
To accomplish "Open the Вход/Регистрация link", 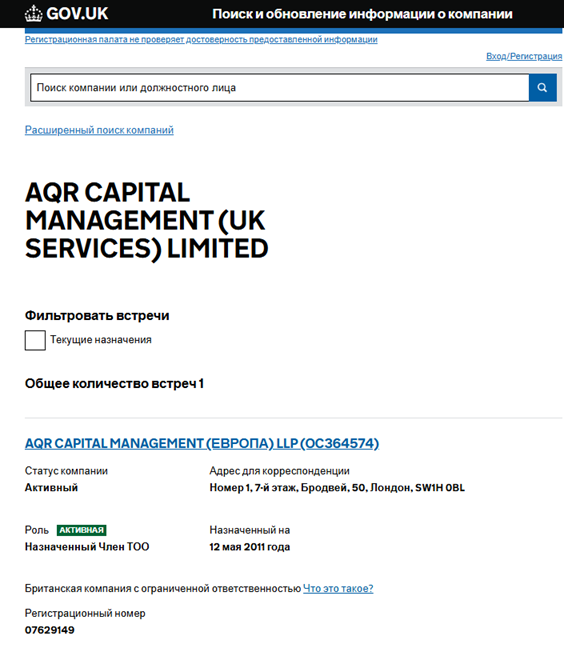I will pyautogui.click(x=524, y=56).
